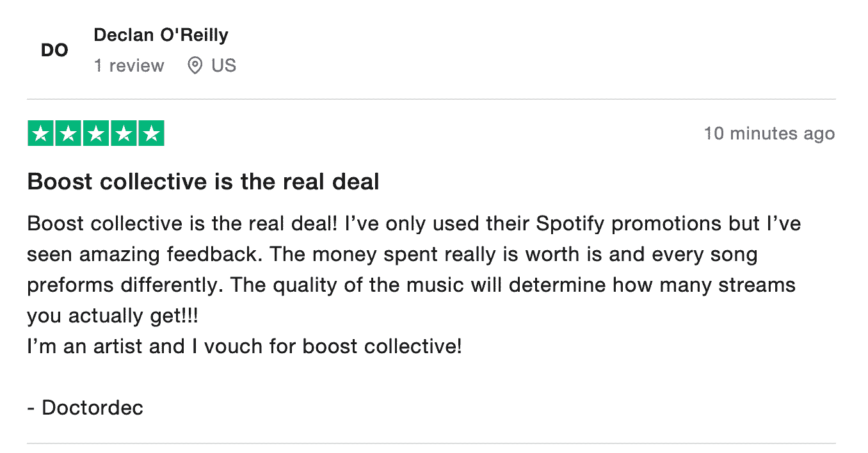Image resolution: width=868 pixels, height=453 pixels.
Task: Click the '10 minutes ago' timestamp
Action: [x=769, y=133]
